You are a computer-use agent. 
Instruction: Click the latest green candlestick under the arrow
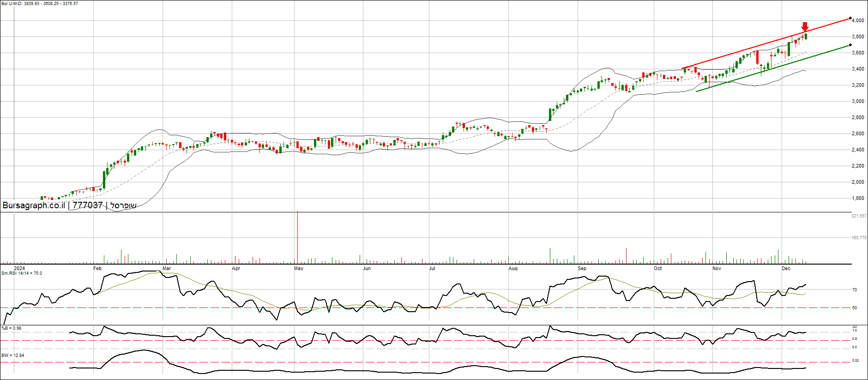point(806,36)
